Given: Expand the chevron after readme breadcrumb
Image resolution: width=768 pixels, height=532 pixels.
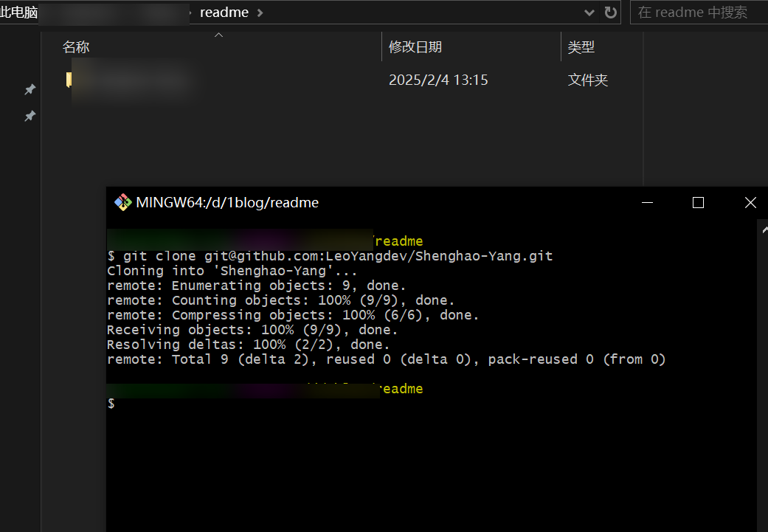Looking at the screenshot, I should pos(260,13).
